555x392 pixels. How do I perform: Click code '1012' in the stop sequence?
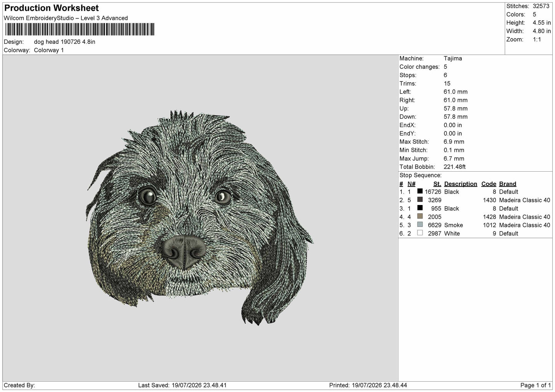tap(490, 225)
